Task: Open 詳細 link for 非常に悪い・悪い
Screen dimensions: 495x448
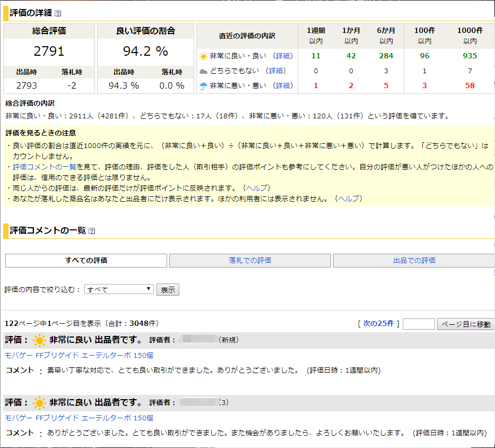Action: (283, 85)
